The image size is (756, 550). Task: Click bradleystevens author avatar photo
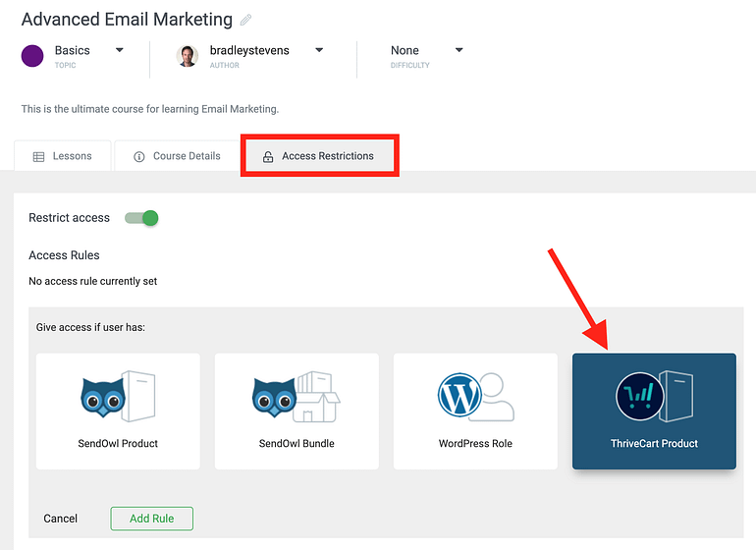pyautogui.click(x=188, y=56)
